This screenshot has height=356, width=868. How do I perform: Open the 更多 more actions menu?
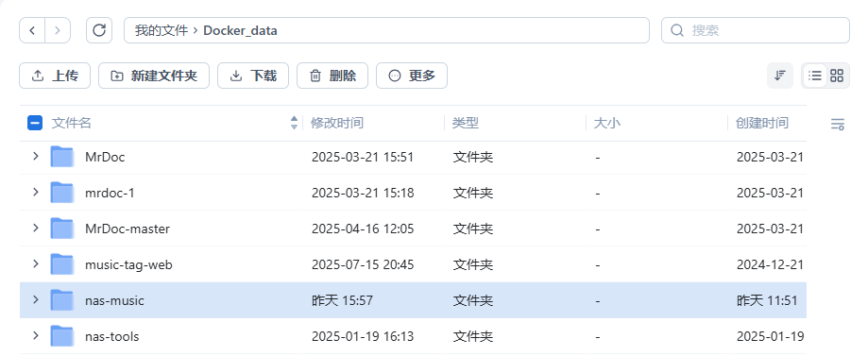tap(412, 76)
